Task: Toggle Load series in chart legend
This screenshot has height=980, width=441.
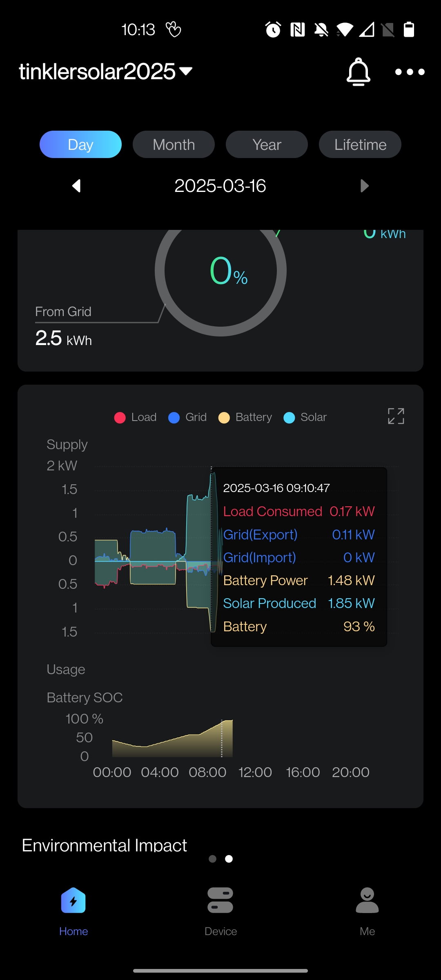Action: (136, 417)
